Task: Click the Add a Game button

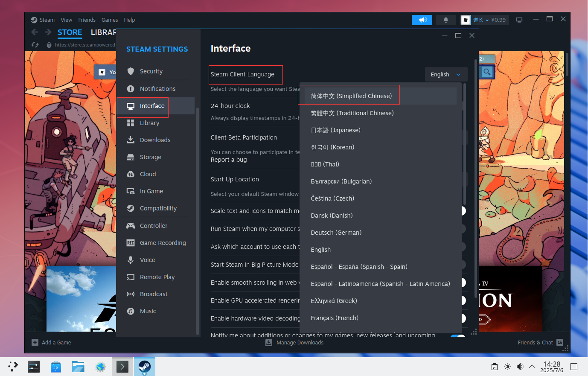Action: tap(51, 342)
